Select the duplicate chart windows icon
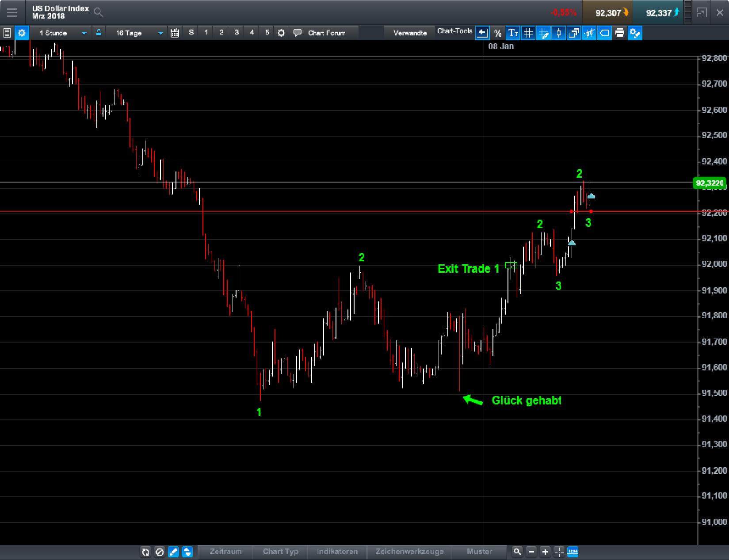Screen dimensions: 729x560 [x=573, y=33]
